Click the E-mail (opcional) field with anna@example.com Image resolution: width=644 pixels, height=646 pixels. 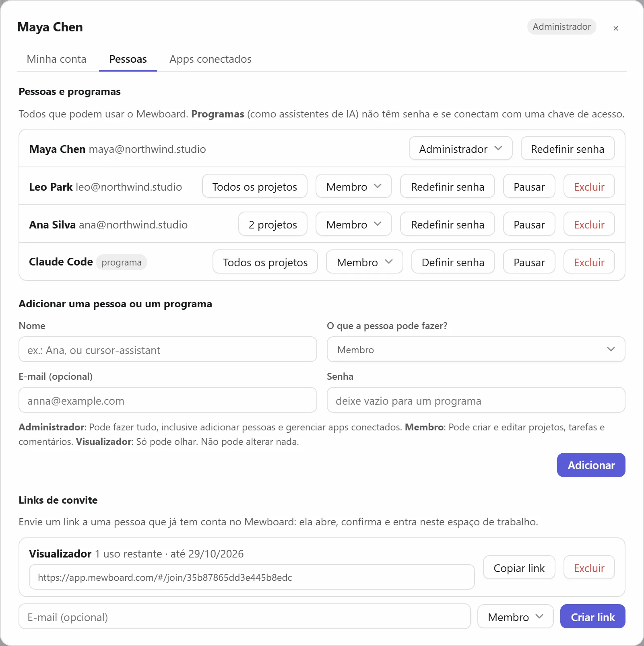point(167,400)
